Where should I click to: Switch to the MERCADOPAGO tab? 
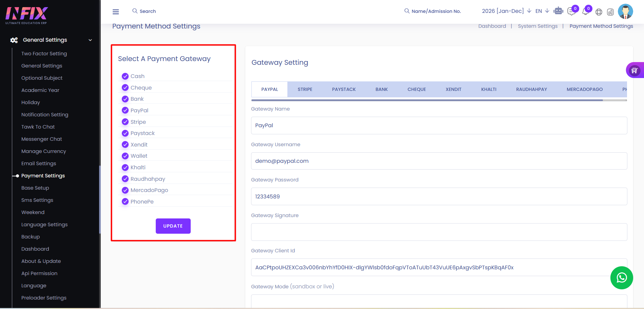(585, 89)
